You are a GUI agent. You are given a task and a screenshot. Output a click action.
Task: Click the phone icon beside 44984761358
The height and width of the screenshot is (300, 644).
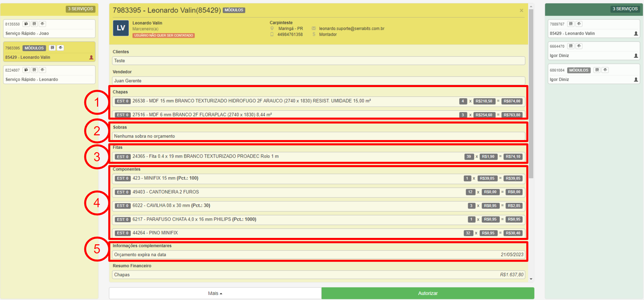[272, 34]
